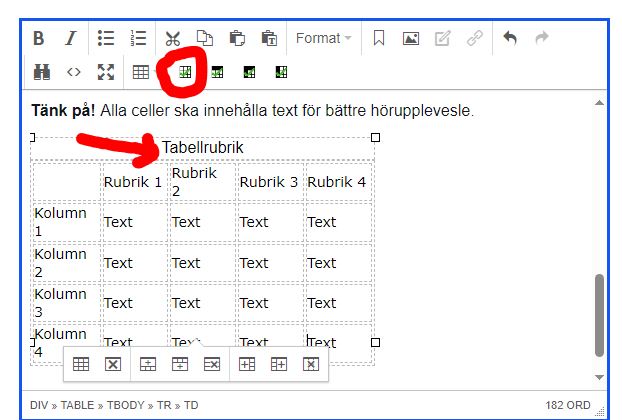
Task: Insert column before in popup toolbar
Action: click(x=247, y=364)
